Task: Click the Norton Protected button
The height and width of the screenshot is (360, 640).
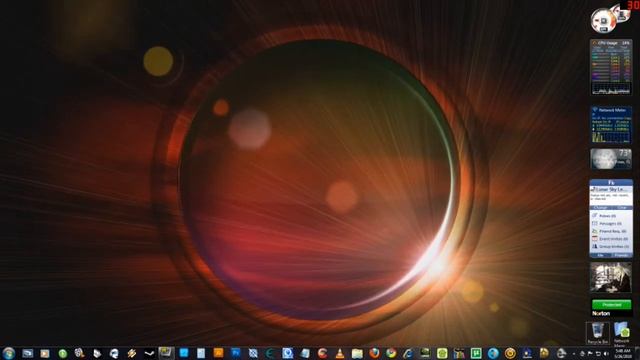Action: [611, 304]
